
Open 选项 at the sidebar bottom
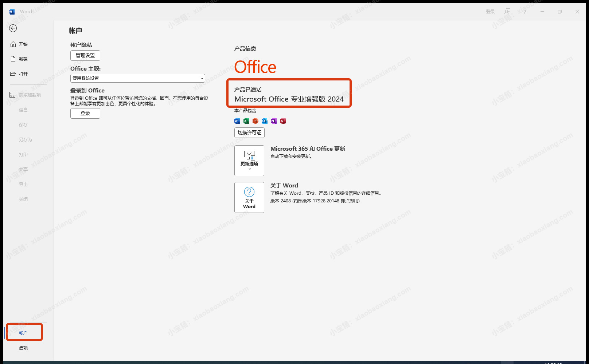23,348
